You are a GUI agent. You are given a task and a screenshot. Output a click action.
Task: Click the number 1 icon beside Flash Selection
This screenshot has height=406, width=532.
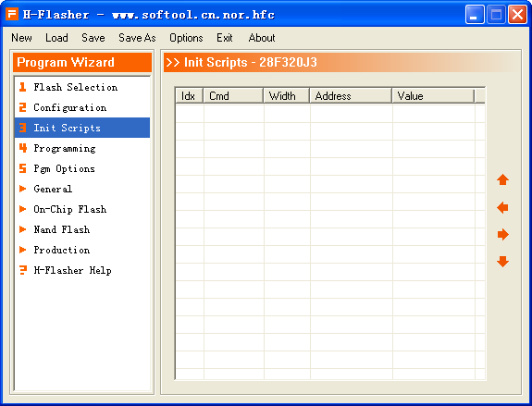pos(23,87)
